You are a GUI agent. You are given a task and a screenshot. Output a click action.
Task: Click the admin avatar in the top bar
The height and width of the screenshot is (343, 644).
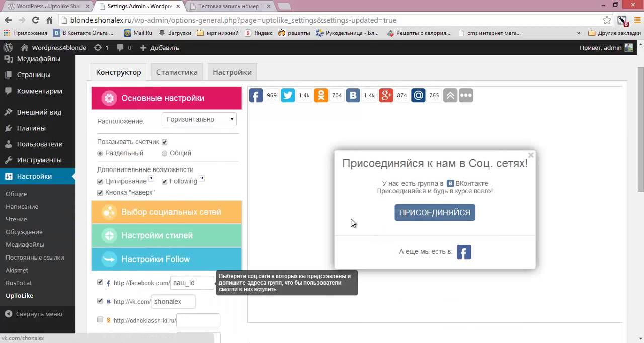coord(629,48)
